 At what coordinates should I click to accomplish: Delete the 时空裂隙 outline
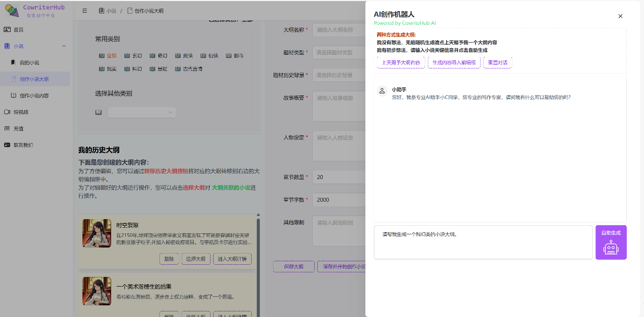169,259
